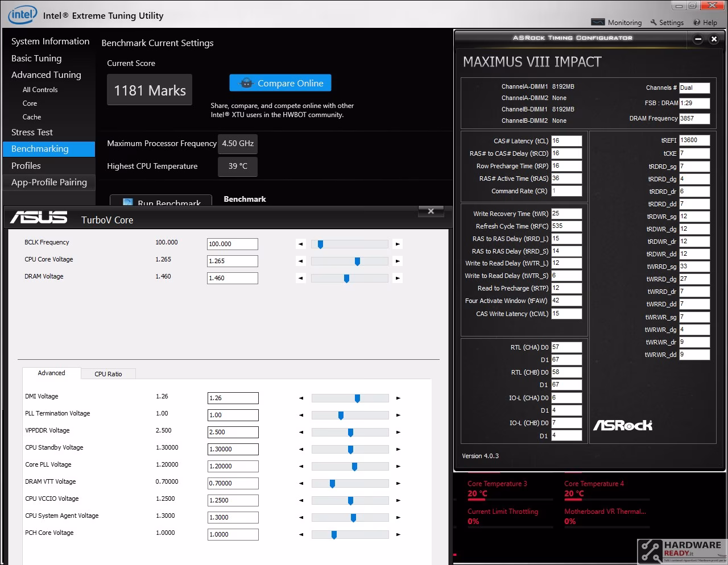Screen dimensions: 728x565
Task: Increase PCH Core Voltage with right arrow
Action: tap(398, 534)
